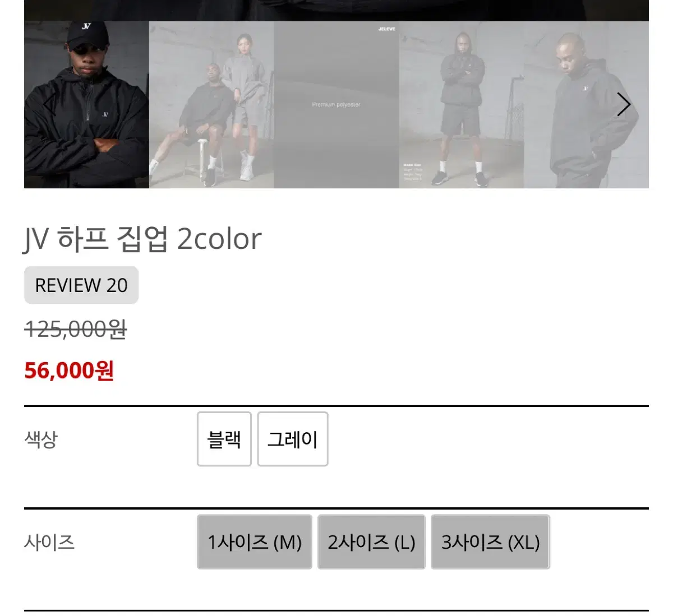Image resolution: width=673 pixels, height=616 pixels.
Task: Advance carousel with the right arrow
Action: click(x=624, y=105)
